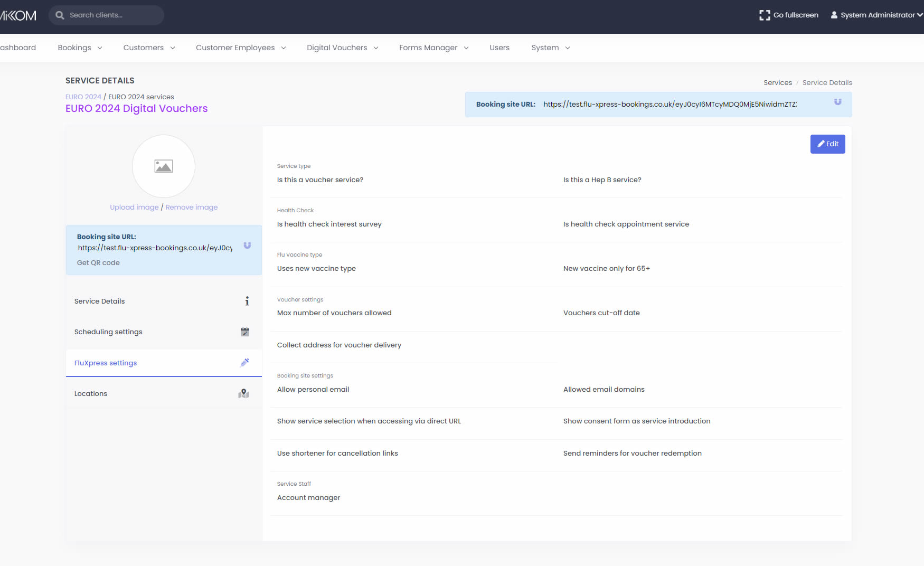Click the info icon beside Service Details
924x566 pixels.
tap(247, 301)
